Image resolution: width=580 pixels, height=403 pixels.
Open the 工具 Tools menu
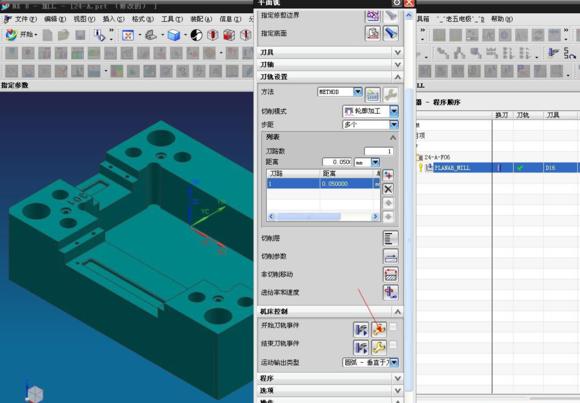tap(172, 19)
